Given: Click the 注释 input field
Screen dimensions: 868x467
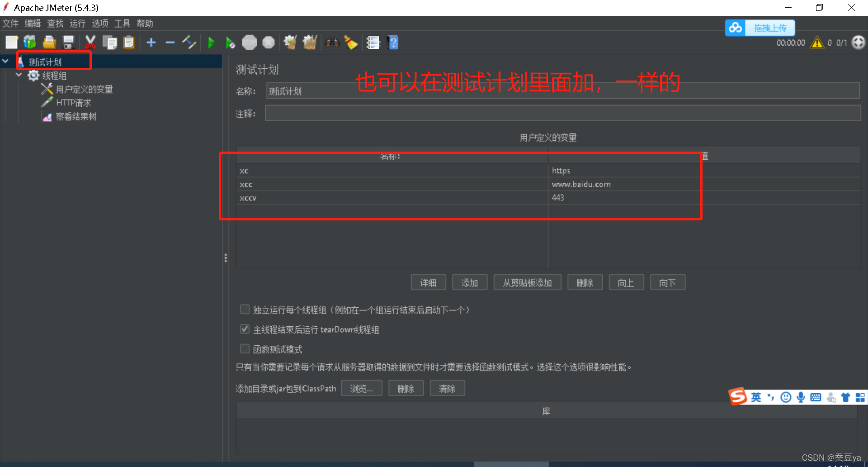Looking at the screenshot, I should [563, 113].
